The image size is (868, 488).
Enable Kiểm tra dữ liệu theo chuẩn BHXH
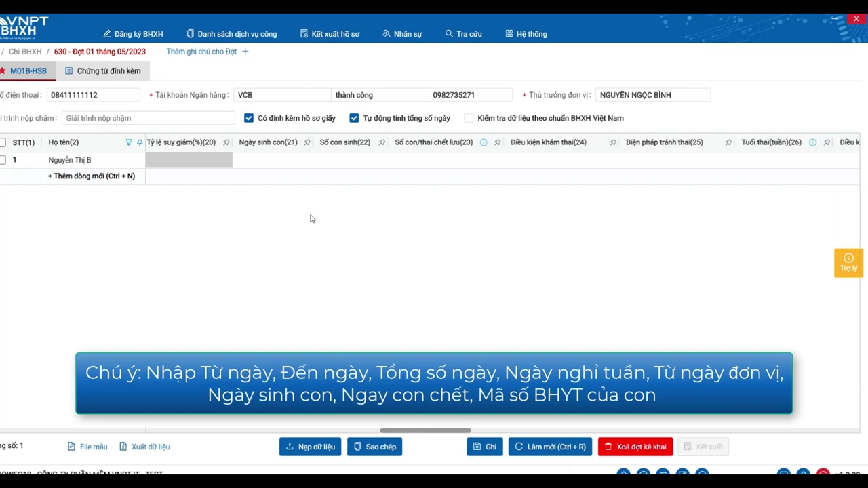click(469, 118)
